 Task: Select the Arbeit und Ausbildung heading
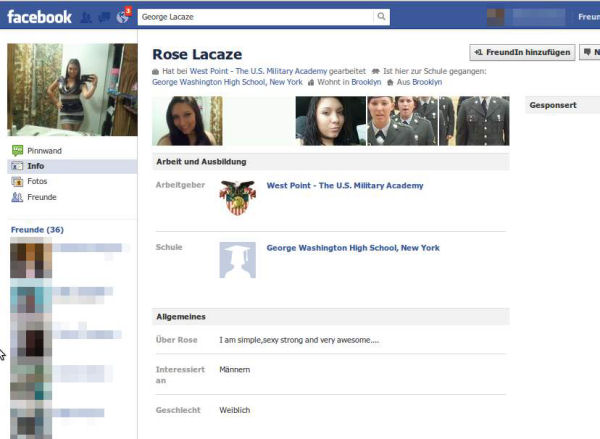click(201, 162)
